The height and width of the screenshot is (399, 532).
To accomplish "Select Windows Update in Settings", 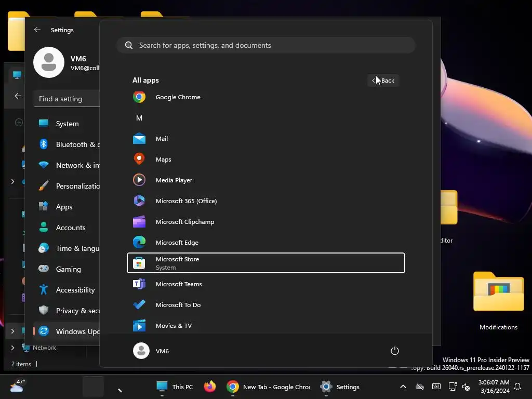I will point(67,331).
